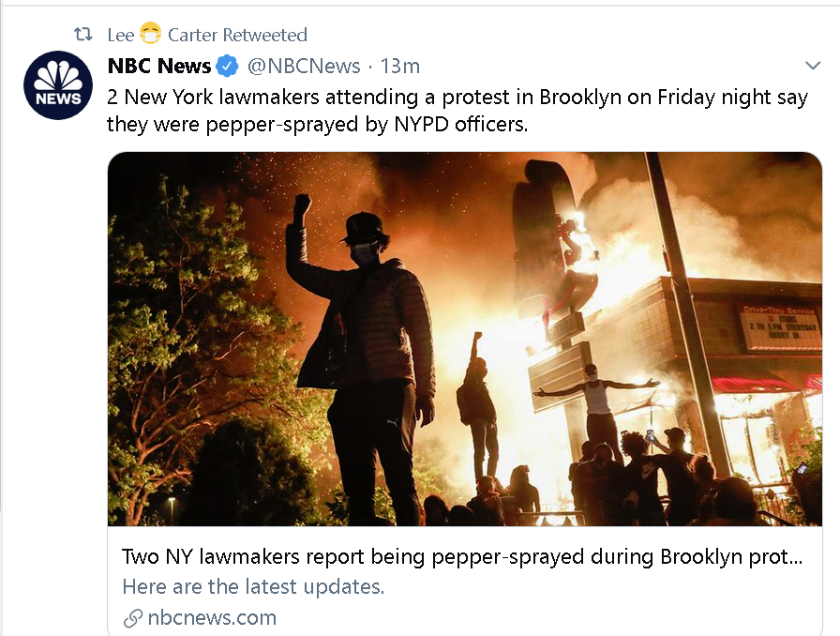Click the 13m tweet timestamp
This screenshot has height=636, width=840.
coord(399,66)
